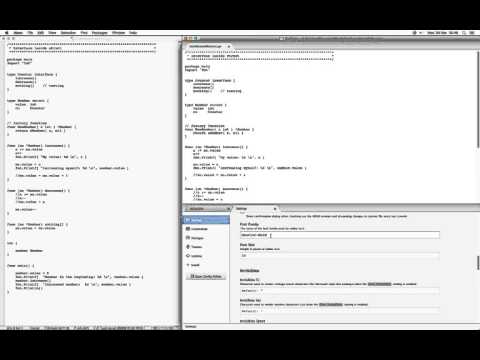Close the Go file tab in Atom
The width and height of the screenshot is (480, 360).
click(x=229, y=46)
